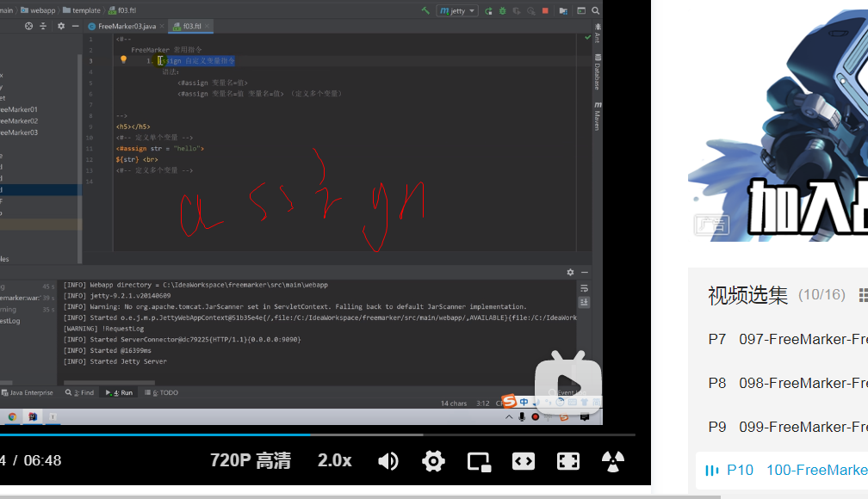Click the f03.ftl breadcrumb item
Viewport: 868px width, 499px height.
[x=122, y=10]
